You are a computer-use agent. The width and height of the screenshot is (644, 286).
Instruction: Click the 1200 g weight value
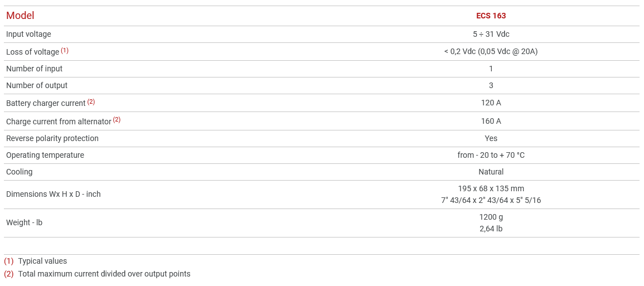tap(491, 217)
